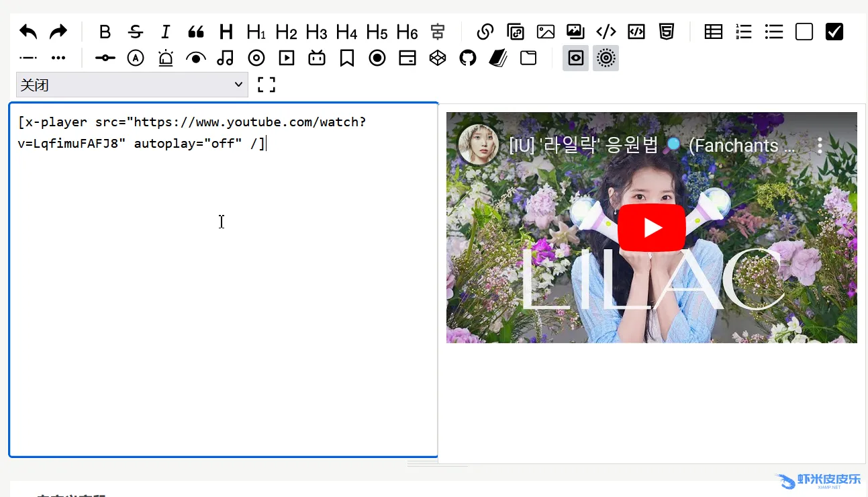This screenshot has width=868, height=497.
Task: Toggle bold formatting
Action: pyautogui.click(x=105, y=32)
